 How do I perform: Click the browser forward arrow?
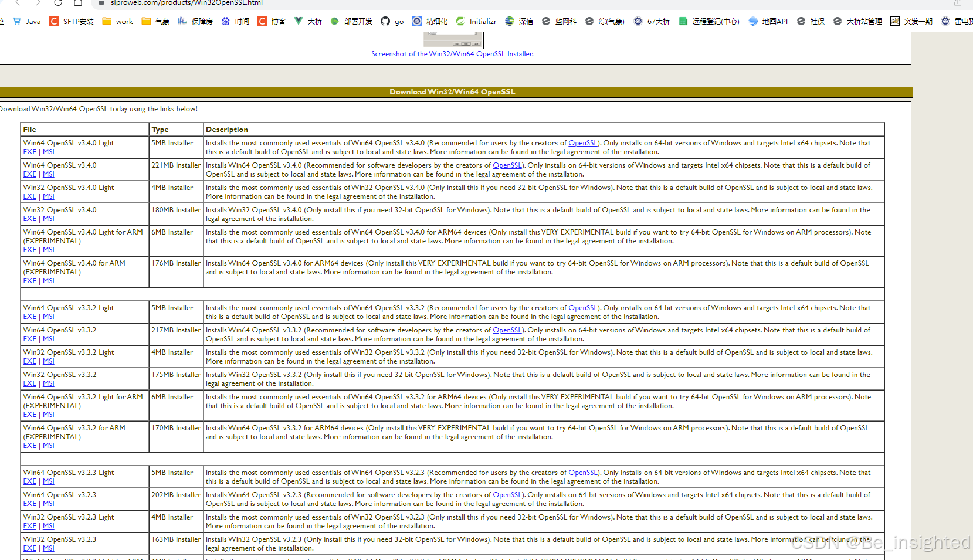pyautogui.click(x=38, y=2)
